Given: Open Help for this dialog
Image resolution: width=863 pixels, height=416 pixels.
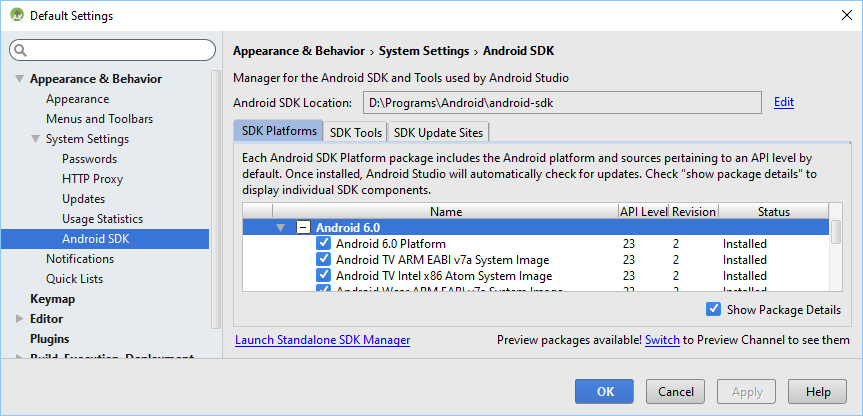Looking at the screenshot, I should click(817, 392).
